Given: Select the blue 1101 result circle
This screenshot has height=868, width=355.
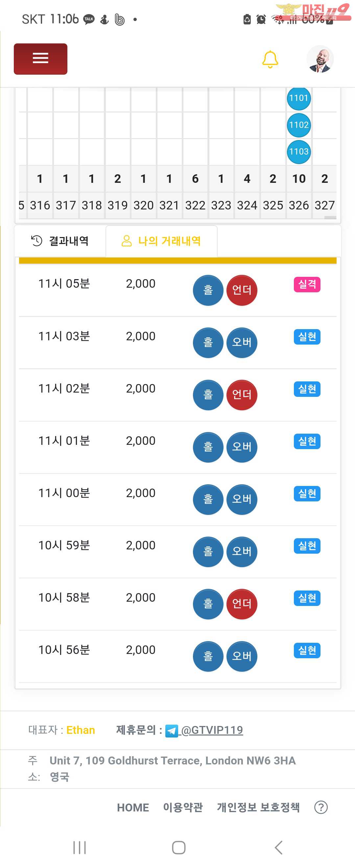Looking at the screenshot, I should (x=299, y=98).
